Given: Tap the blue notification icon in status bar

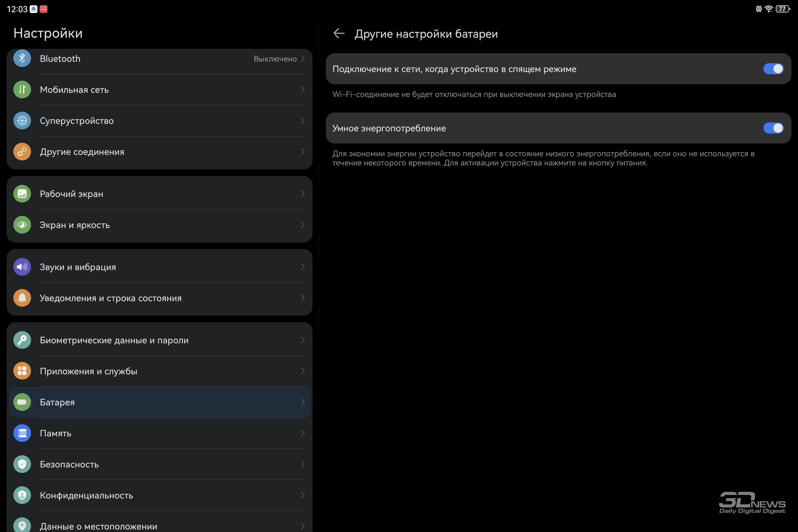Looking at the screenshot, I should point(33,9).
